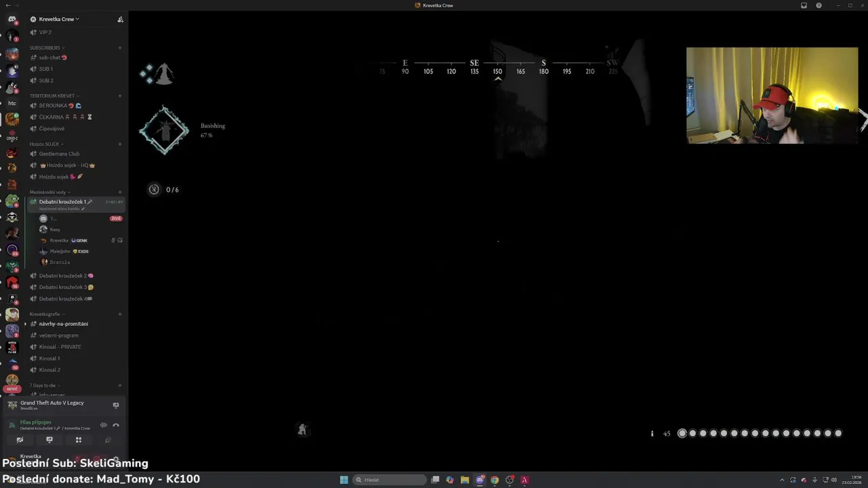Open the Discord inbox icon in title bar
The height and width of the screenshot is (488, 868).
point(804,5)
